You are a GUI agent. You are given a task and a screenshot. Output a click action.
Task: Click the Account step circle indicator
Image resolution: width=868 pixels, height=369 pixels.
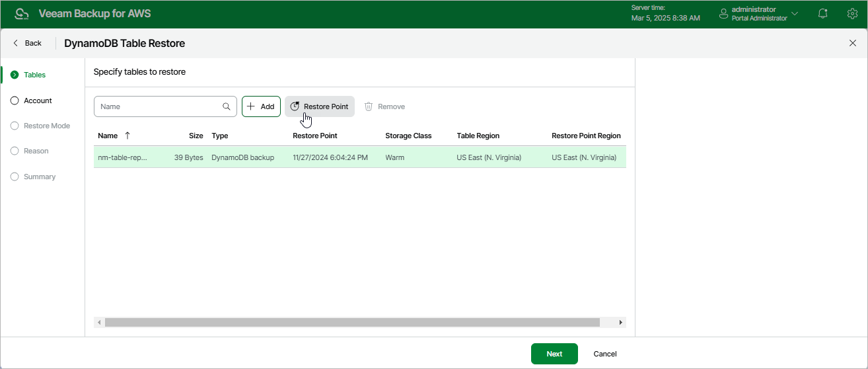click(x=15, y=101)
